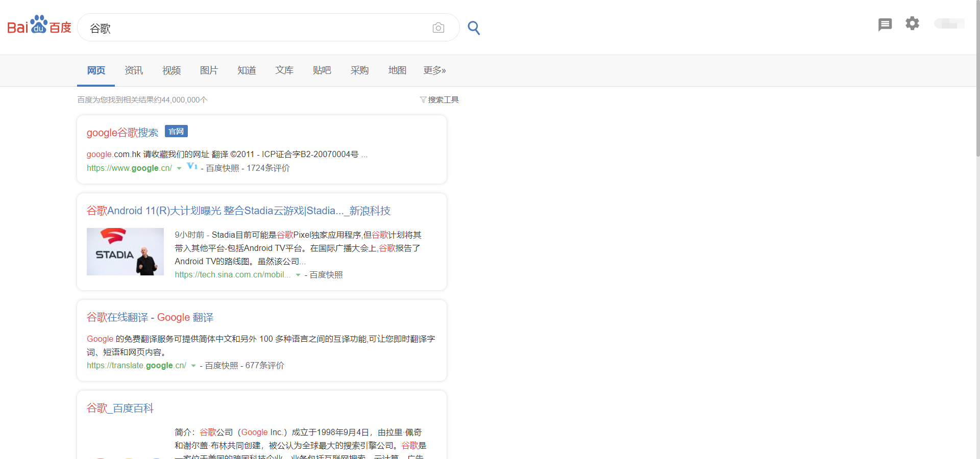The image size is (980, 459).
Task: Select the 地图 category
Action: (x=397, y=70)
